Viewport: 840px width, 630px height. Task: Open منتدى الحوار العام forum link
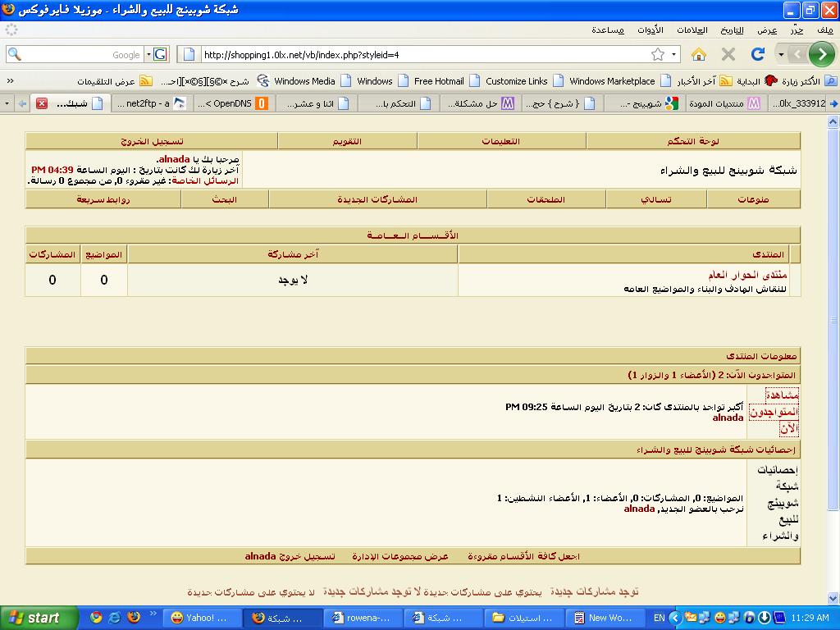point(747,275)
